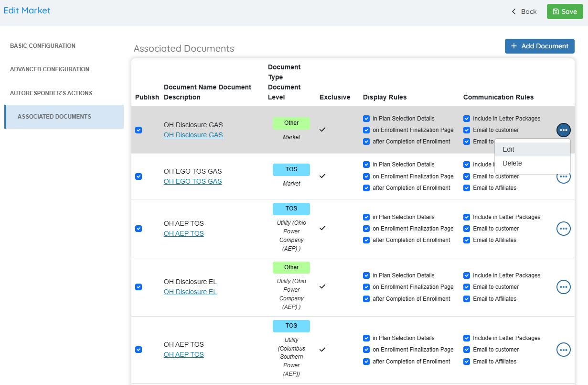This screenshot has width=588, height=385.
Task: Toggle 'Email to Affiliates' for Columbus Southern OH AEP TOS
Action: click(x=467, y=362)
